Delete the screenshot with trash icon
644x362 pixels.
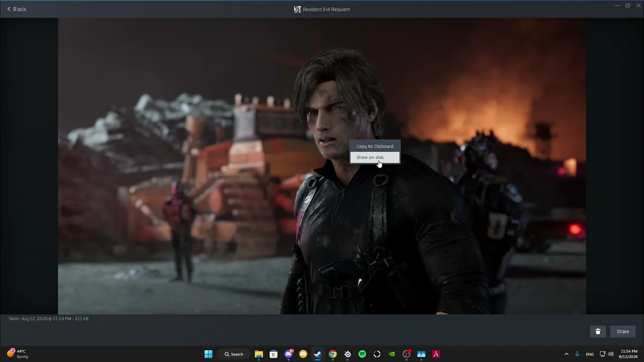[x=598, y=331]
